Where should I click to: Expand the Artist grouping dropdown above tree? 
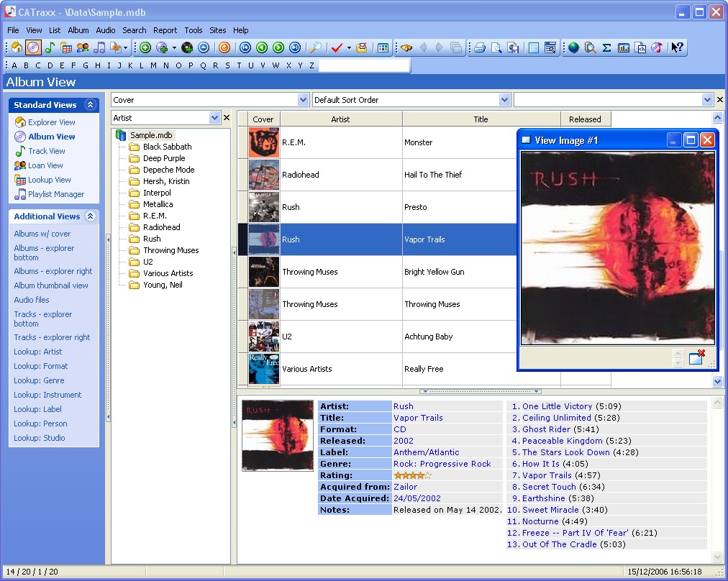point(214,118)
